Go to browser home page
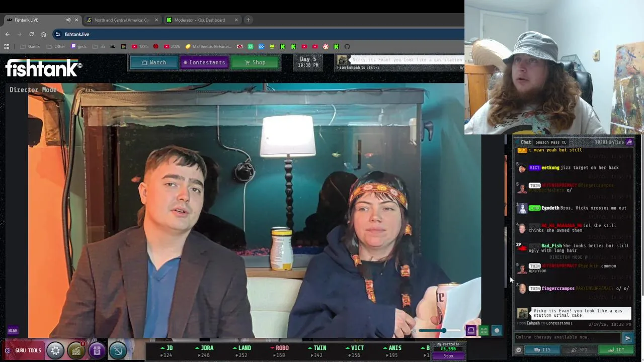The width and height of the screenshot is (644, 362). (43, 34)
